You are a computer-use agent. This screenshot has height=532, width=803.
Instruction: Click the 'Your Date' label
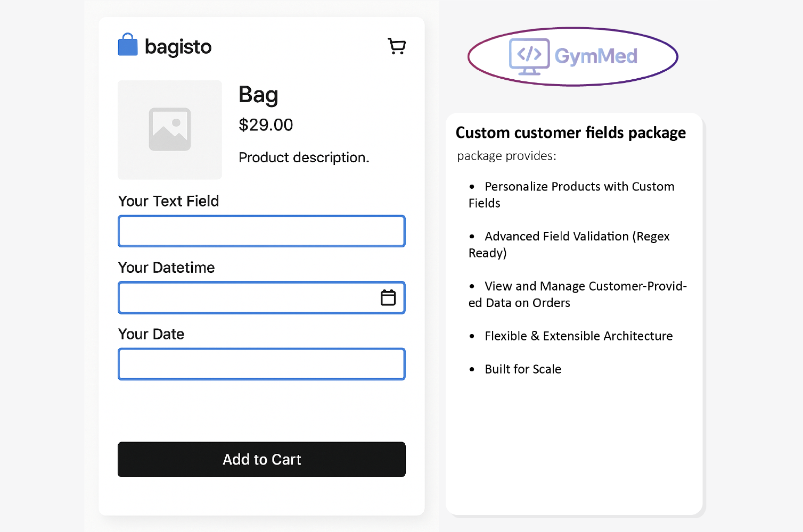click(151, 334)
